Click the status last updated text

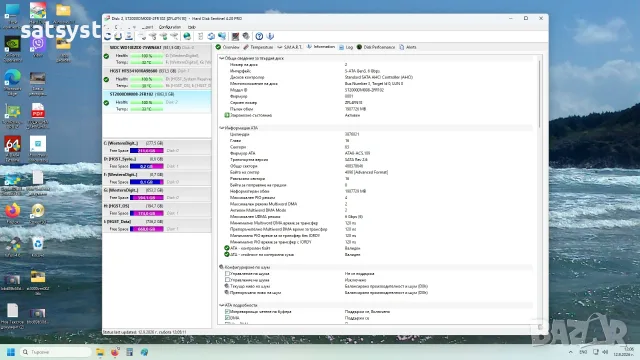[145, 332]
